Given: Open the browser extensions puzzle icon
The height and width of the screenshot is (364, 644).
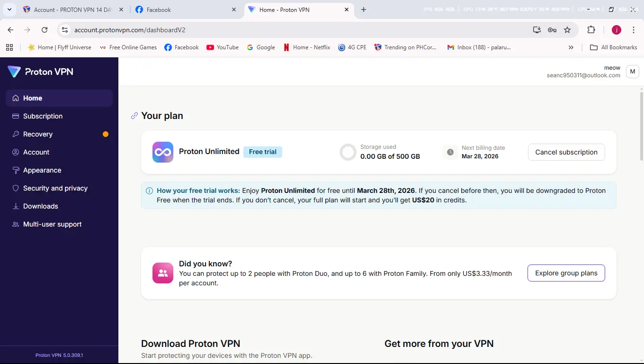Looking at the screenshot, I should click(591, 30).
